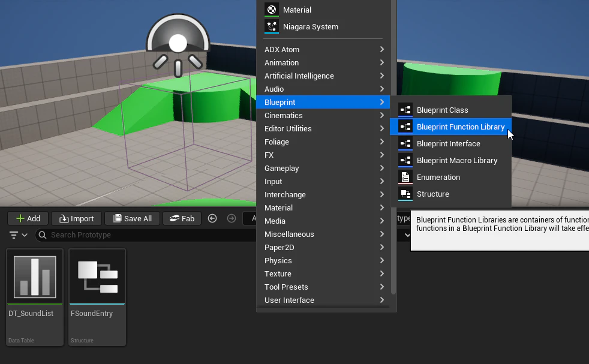Expand the Cinematics submenu
The image size is (589, 364).
point(324,115)
